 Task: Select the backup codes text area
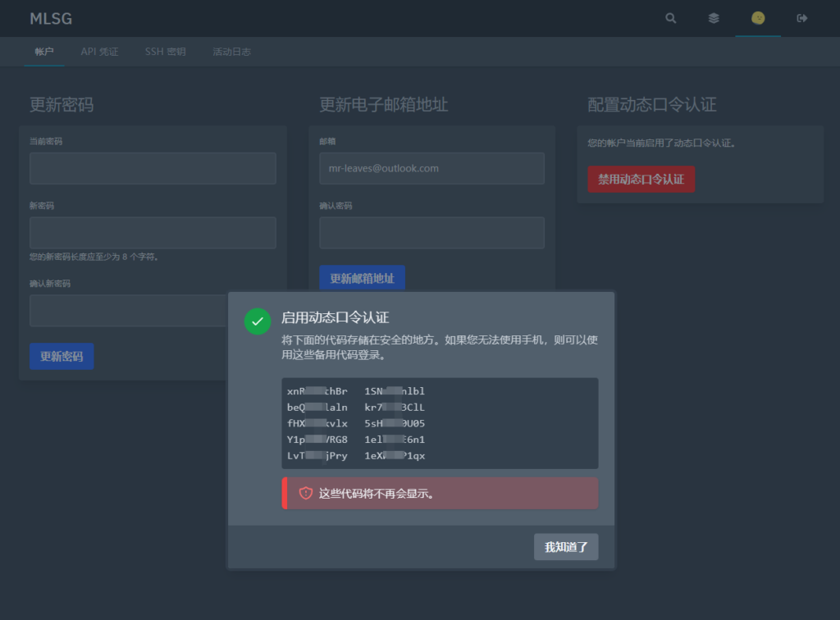coord(440,423)
